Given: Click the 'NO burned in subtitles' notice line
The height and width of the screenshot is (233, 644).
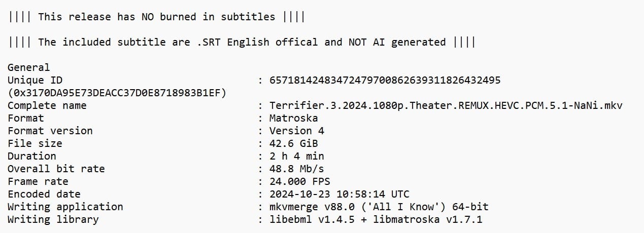Looking at the screenshot, I should tap(156, 17).
